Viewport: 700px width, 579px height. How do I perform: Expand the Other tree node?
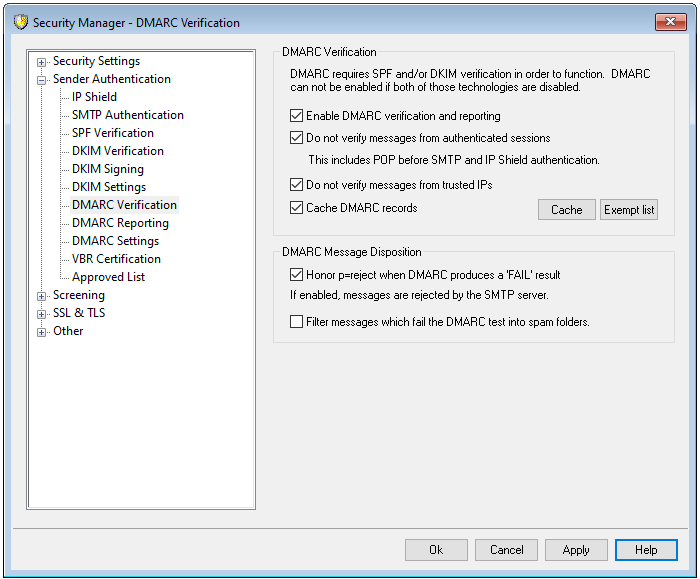click(x=42, y=332)
